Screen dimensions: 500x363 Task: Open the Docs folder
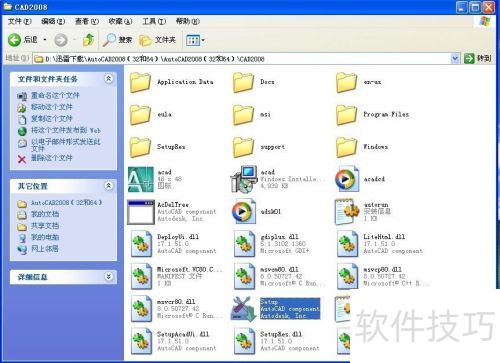pyautogui.click(x=254, y=82)
